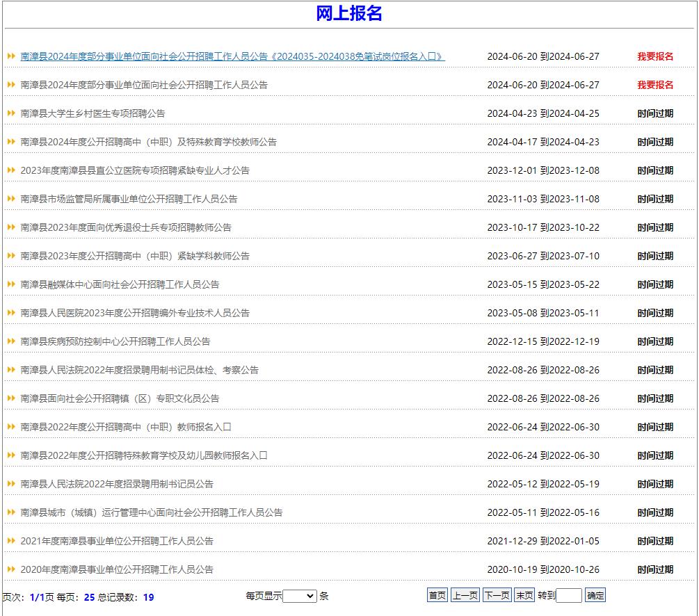Click the arrow icon beside 南漳县融媒体中心 announcement
Screen dimensions: 699x616
pyautogui.click(x=11, y=284)
